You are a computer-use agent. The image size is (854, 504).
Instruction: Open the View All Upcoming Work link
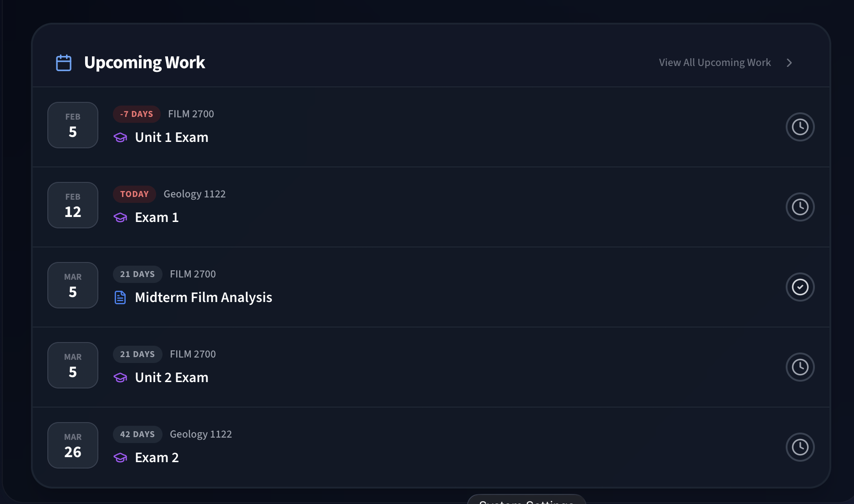[715, 63]
